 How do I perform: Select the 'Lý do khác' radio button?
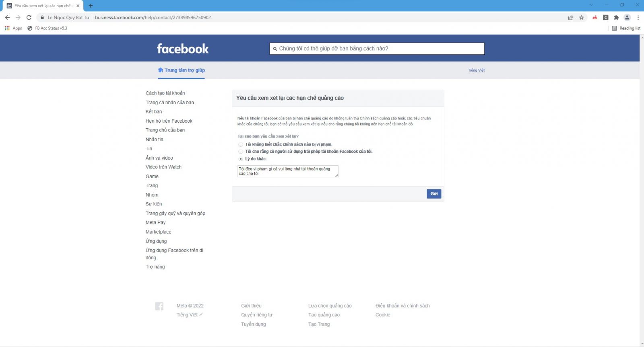(241, 159)
